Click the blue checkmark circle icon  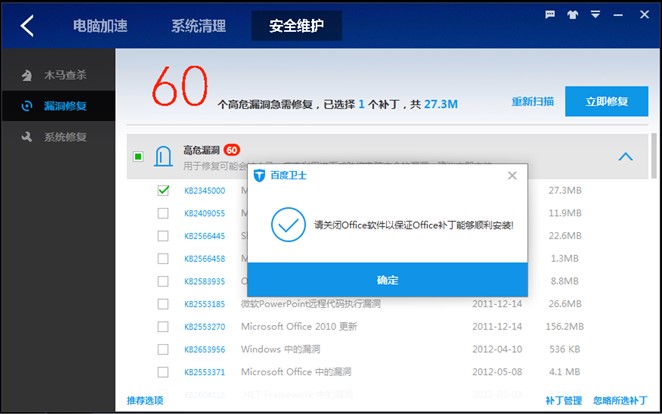point(288,225)
